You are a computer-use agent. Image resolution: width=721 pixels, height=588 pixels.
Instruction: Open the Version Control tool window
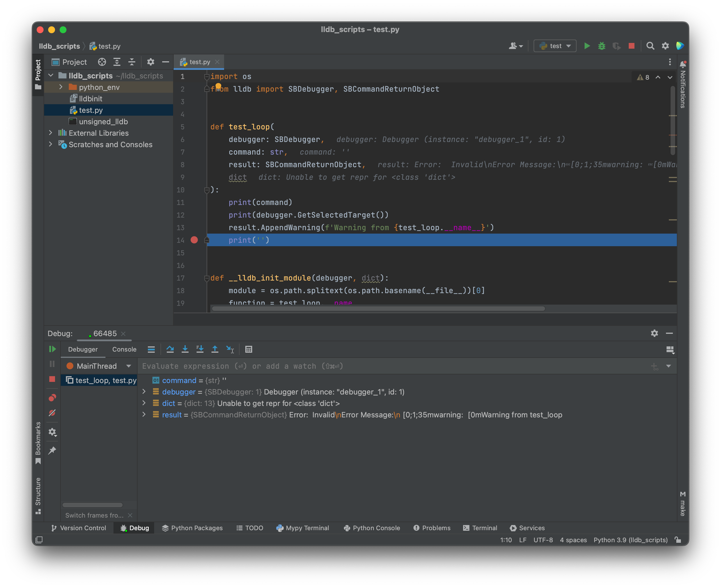(x=79, y=528)
